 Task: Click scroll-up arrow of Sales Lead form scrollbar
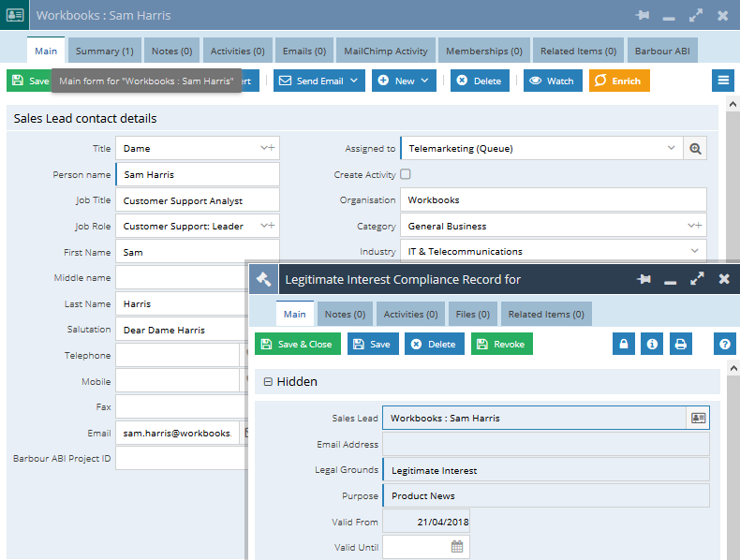pos(733,104)
